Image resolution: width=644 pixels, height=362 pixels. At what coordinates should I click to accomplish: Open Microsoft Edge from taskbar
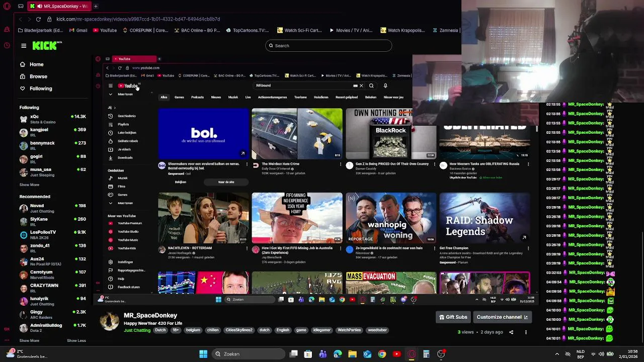[338, 354]
